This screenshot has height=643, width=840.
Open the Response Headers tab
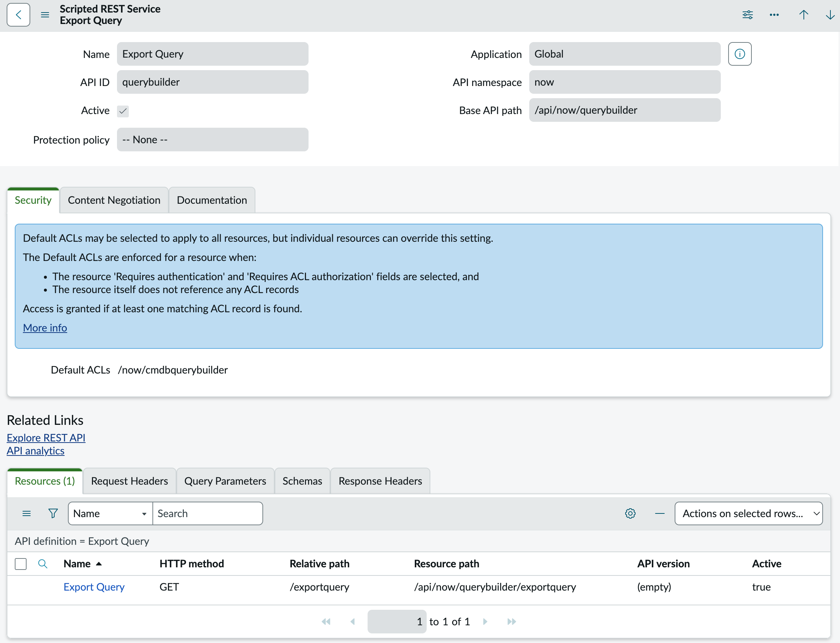[380, 481]
